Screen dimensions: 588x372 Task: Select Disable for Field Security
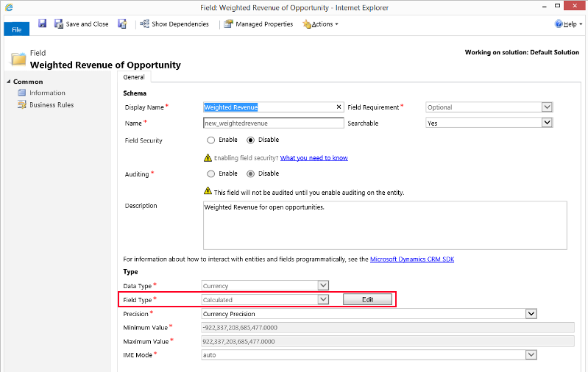click(x=250, y=140)
